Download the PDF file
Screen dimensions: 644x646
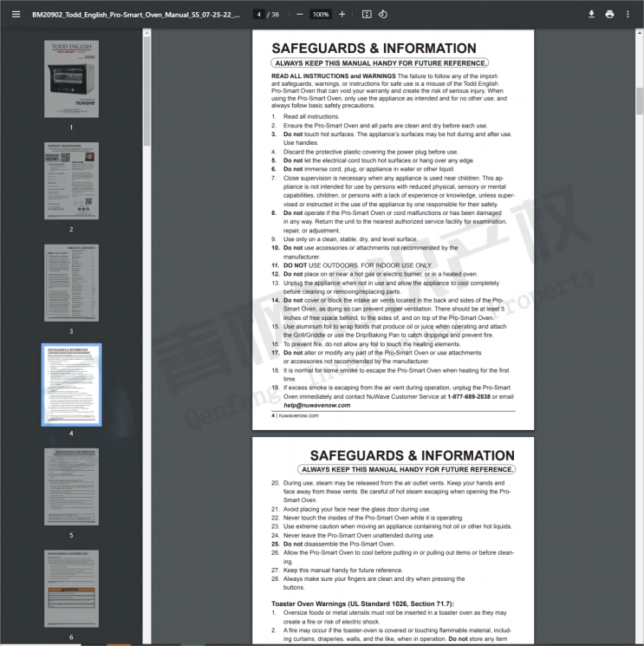pyautogui.click(x=591, y=15)
